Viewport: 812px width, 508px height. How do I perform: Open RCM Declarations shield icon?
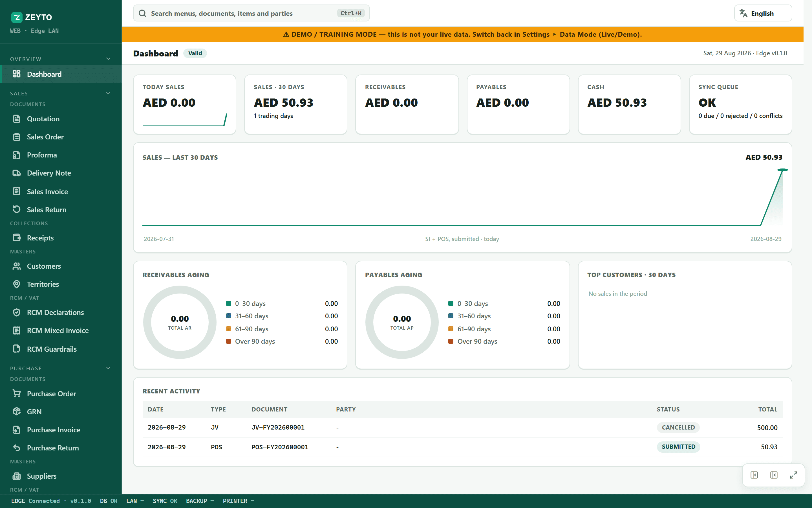pos(16,312)
